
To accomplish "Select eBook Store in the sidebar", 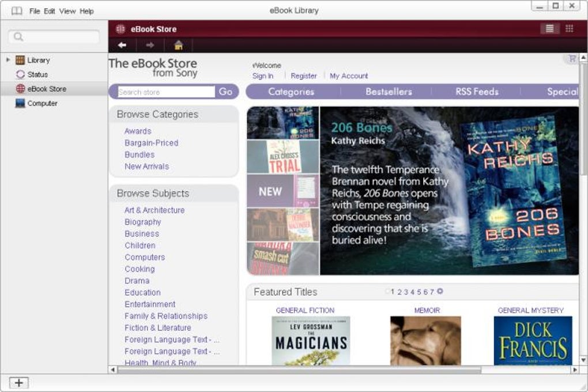I will point(54,89).
